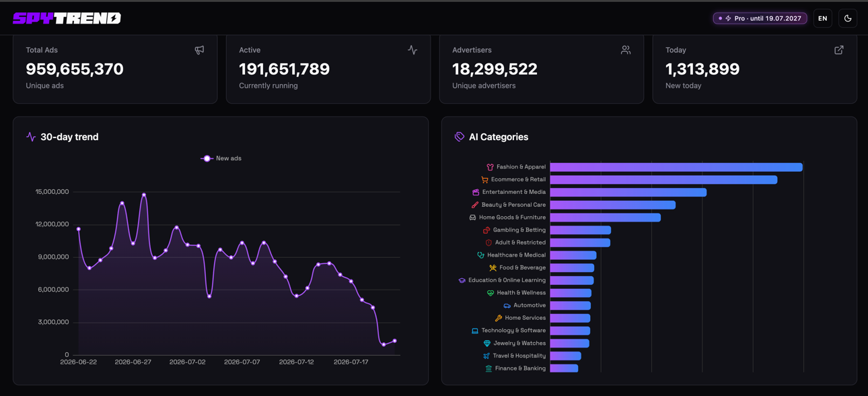Toggle the New ads legend item
The image size is (868, 396).
pos(221,158)
